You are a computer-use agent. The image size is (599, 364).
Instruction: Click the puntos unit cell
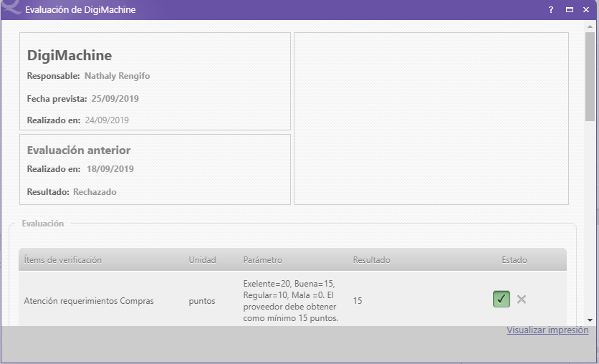click(x=202, y=301)
